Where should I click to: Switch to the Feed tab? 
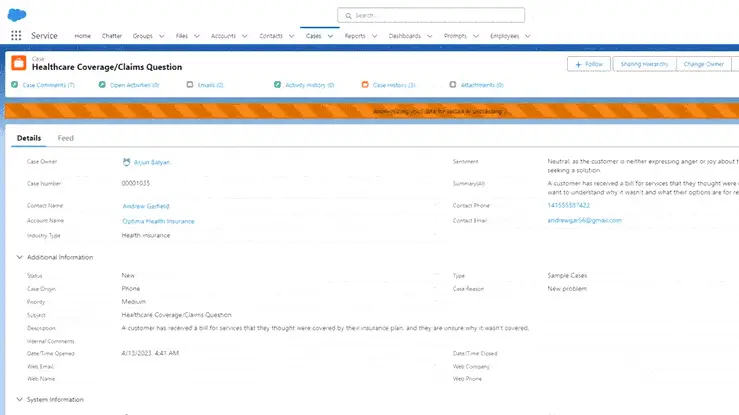click(x=66, y=138)
